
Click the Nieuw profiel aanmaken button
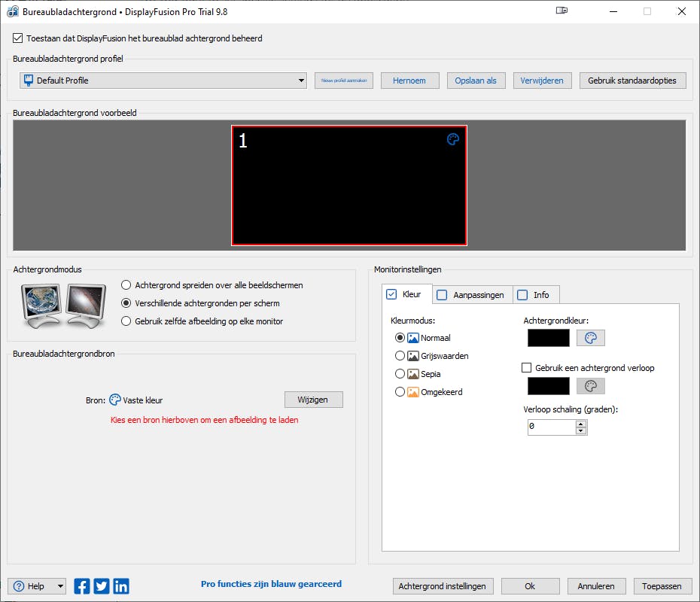click(x=344, y=81)
